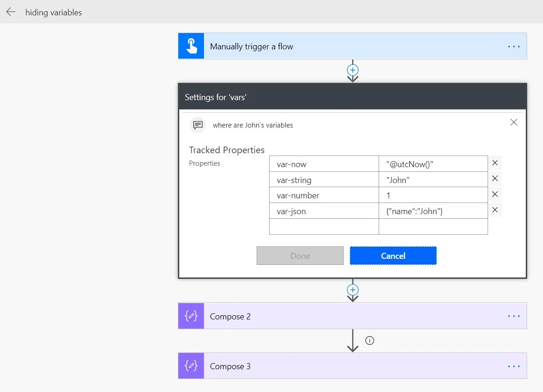Open the Manually trigger a flow ellipsis menu
The image size is (543, 392).
coord(514,47)
